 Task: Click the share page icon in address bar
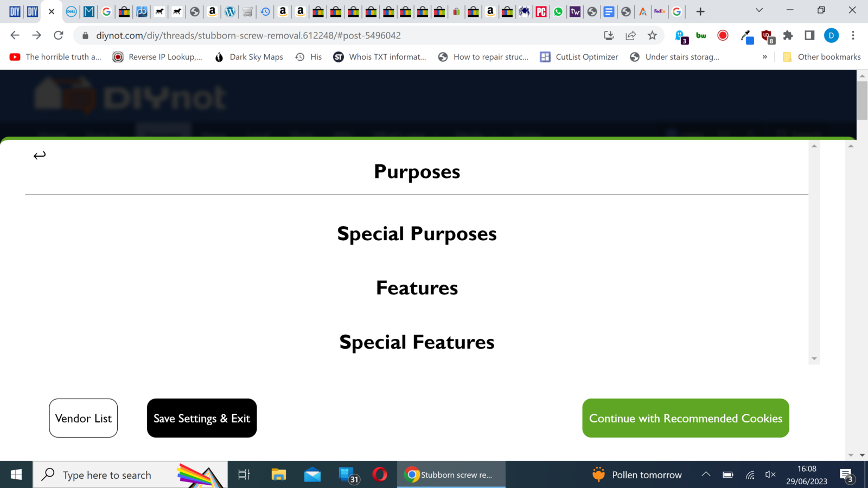pyautogui.click(x=630, y=35)
